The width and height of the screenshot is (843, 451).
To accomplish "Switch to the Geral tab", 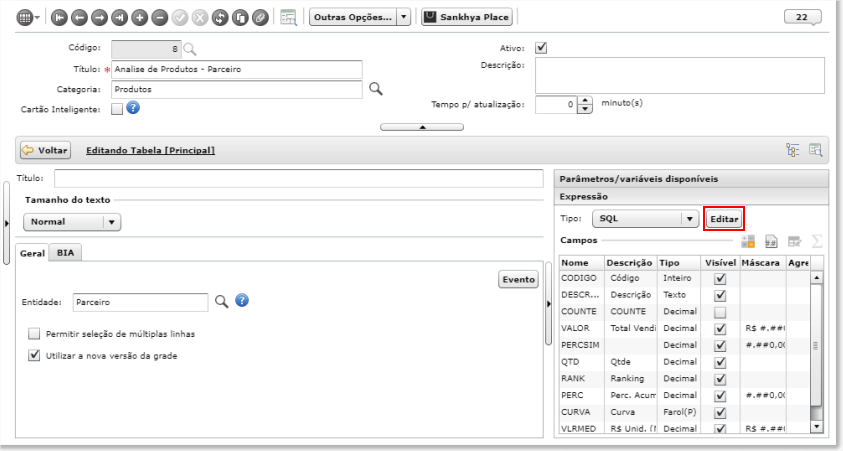I will point(32,253).
